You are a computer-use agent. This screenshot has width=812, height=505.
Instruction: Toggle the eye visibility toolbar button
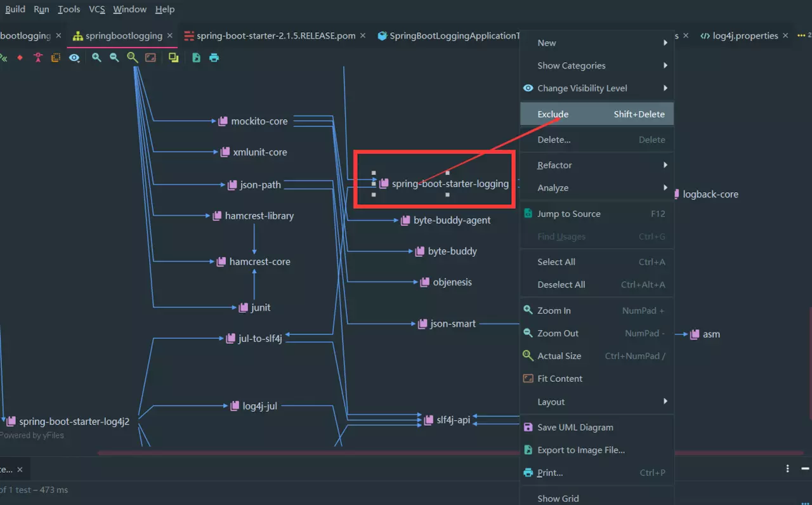click(x=74, y=58)
